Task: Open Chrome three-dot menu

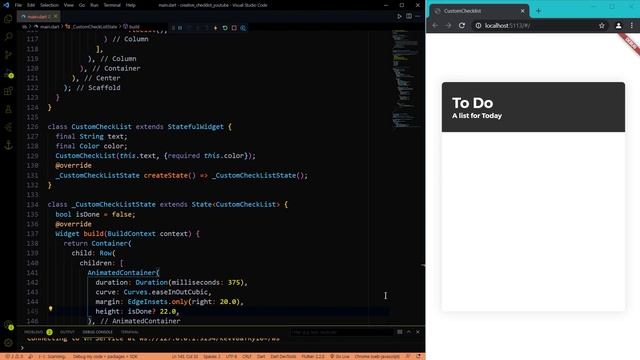Action: (x=632, y=25)
